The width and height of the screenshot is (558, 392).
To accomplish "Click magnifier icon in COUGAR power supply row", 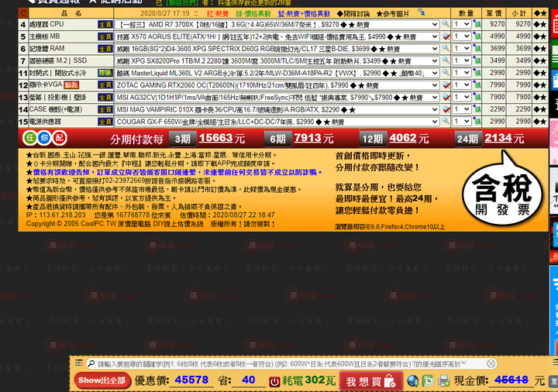I will (446, 122).
